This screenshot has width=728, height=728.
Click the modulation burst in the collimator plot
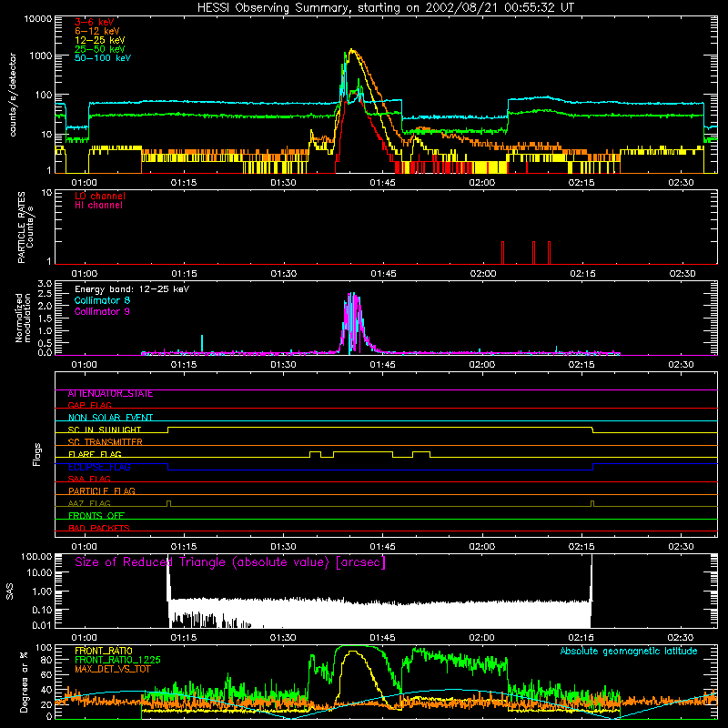[x=354, y=323]
